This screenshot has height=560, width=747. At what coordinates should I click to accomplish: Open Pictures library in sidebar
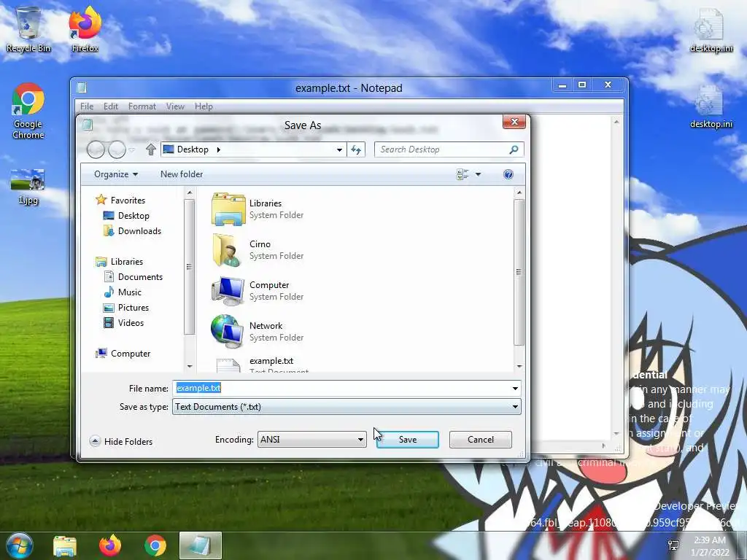click(x=126, y=307)
